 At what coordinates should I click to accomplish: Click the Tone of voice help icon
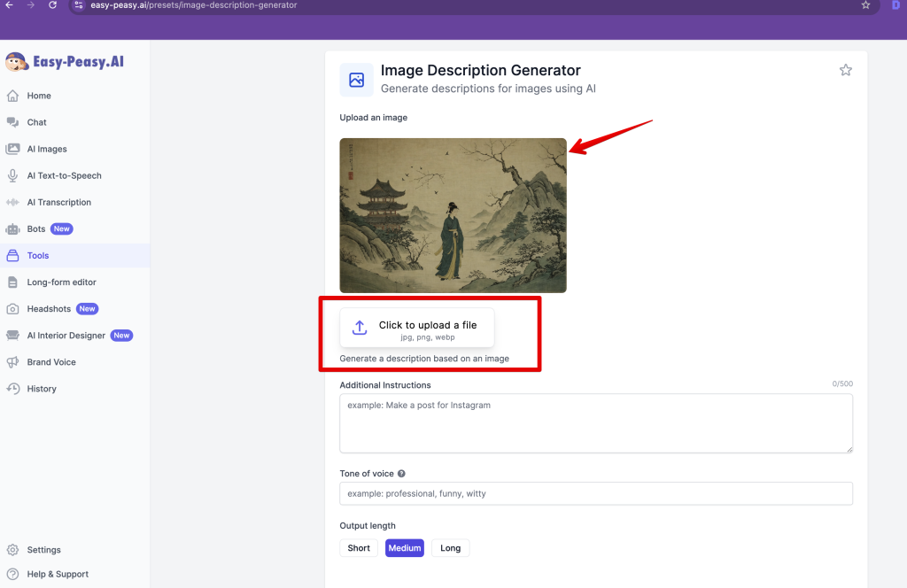click(401, 474)
